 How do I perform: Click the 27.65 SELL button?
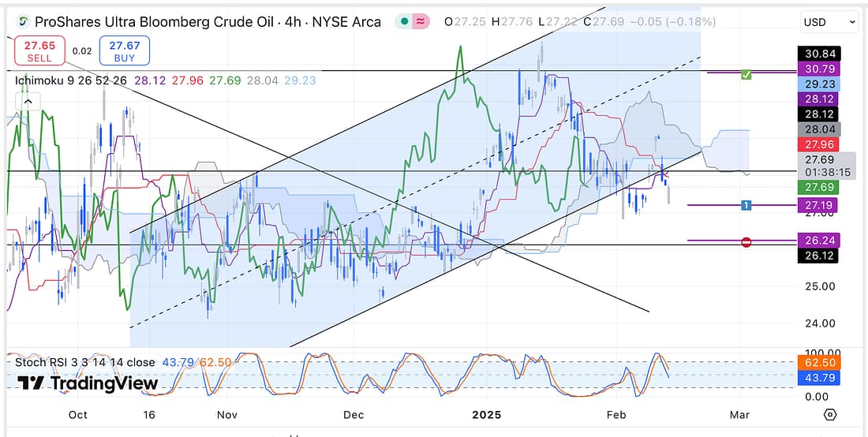click(x=39, y=52)
